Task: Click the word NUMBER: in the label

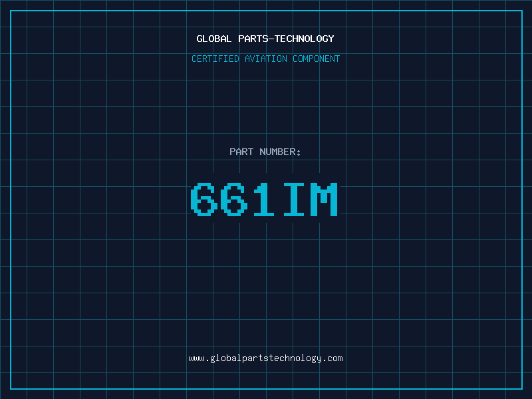Action: coord(281,152)
